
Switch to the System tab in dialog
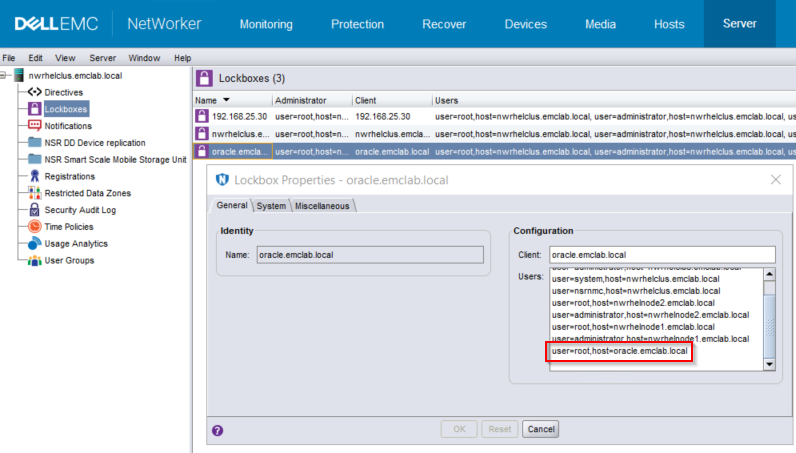point(271,206)
